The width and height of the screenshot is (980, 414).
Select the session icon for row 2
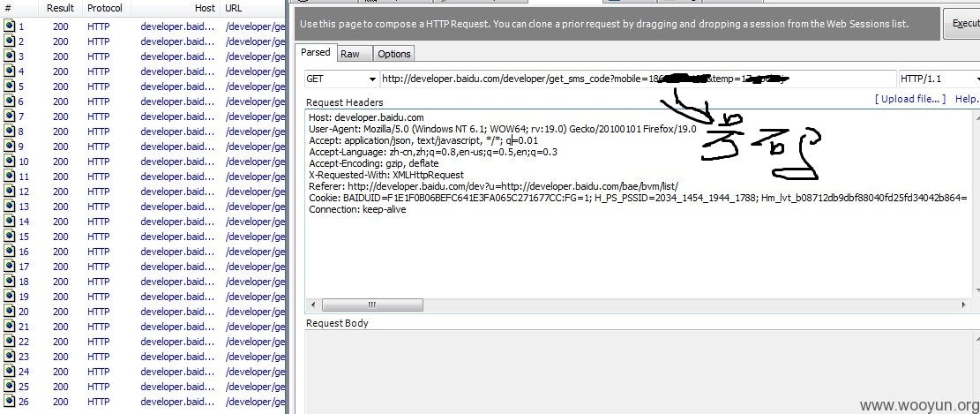10,41
